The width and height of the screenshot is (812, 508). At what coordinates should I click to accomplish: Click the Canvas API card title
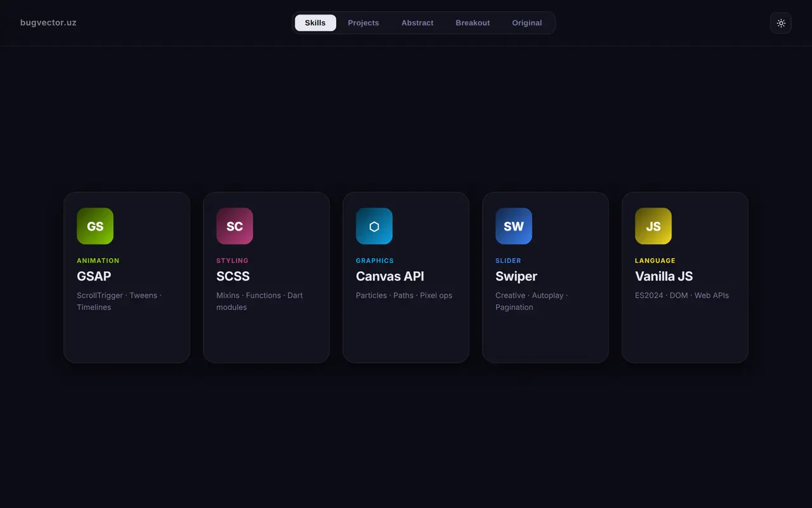coord(390,276)
